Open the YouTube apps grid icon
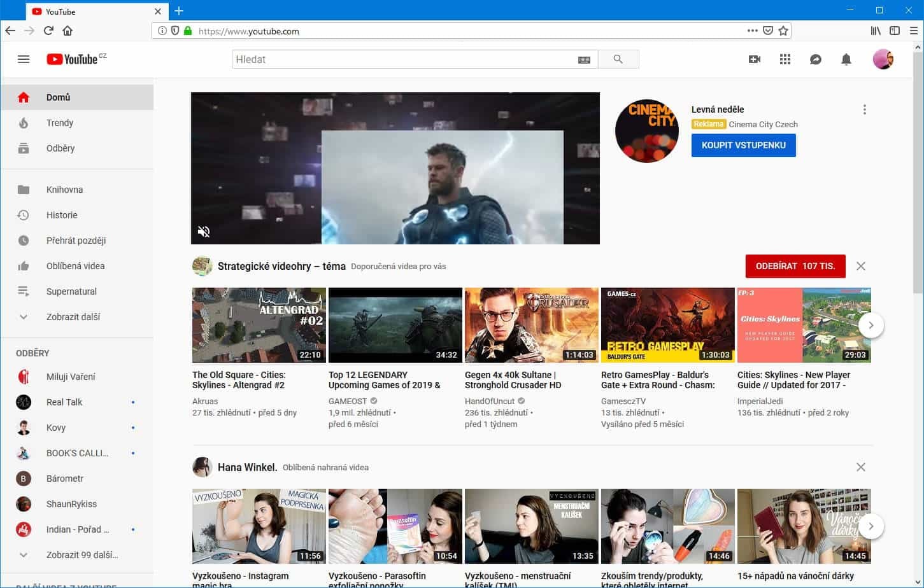Screen dimensions: 924x588 [785, 59]
